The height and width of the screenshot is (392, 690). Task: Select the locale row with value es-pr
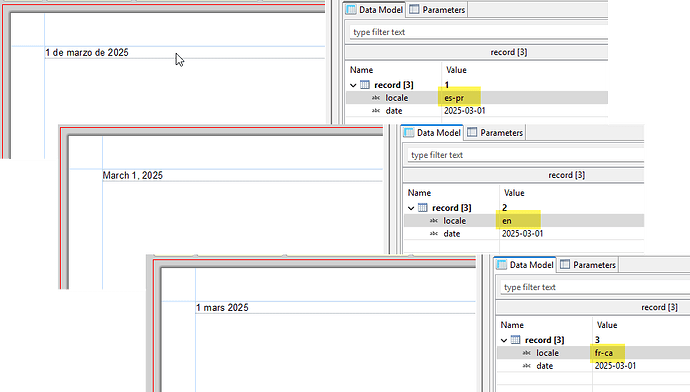click(477, 98)
